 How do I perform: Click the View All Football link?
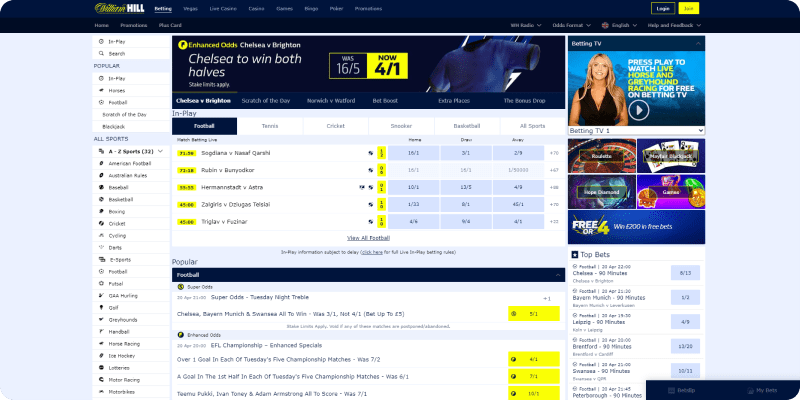click(368, 238)
